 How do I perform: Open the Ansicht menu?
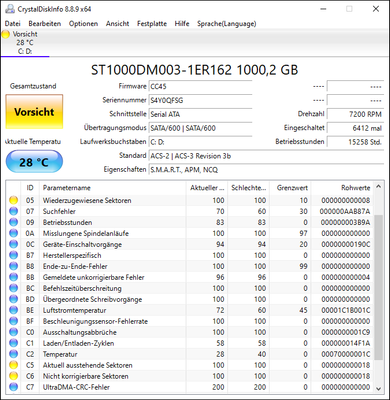[117, 24]
